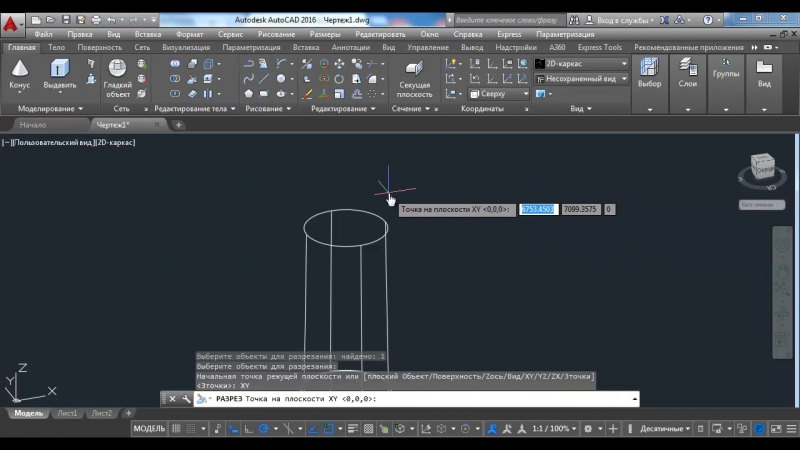800x450 pixels.
Task: Click the undo arrow in quick access toolbar
Action: [111, 20]
